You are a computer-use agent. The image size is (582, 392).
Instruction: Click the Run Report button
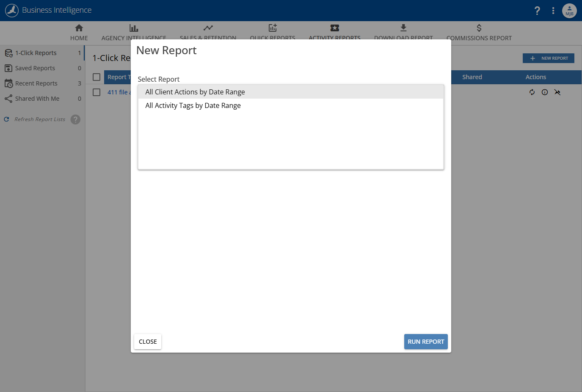tap(426, 342)
